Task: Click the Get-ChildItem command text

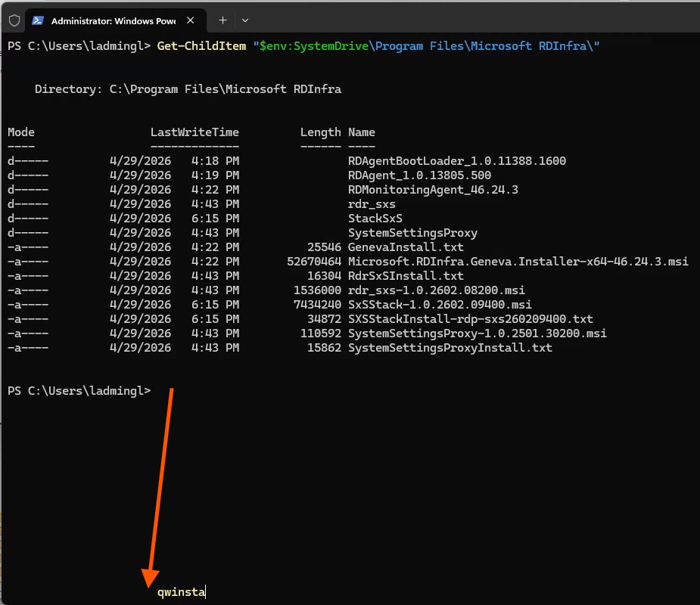Action: coord(201,46)
